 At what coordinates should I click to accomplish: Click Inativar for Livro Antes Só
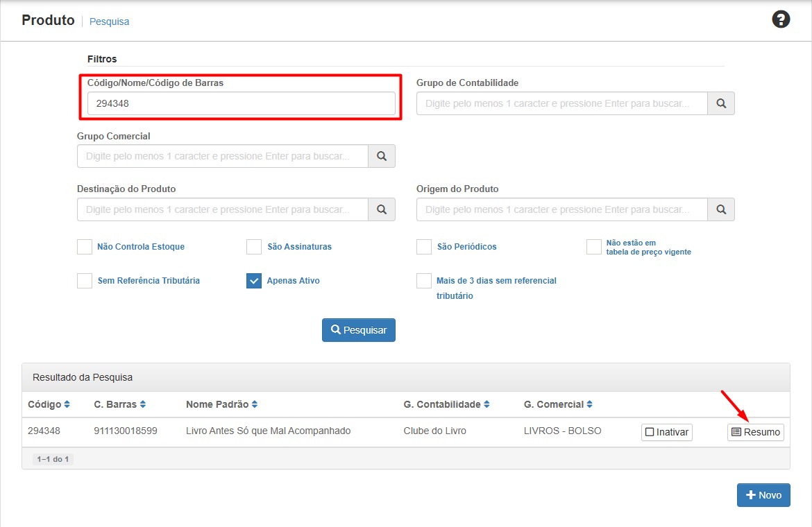click(666, 432)
